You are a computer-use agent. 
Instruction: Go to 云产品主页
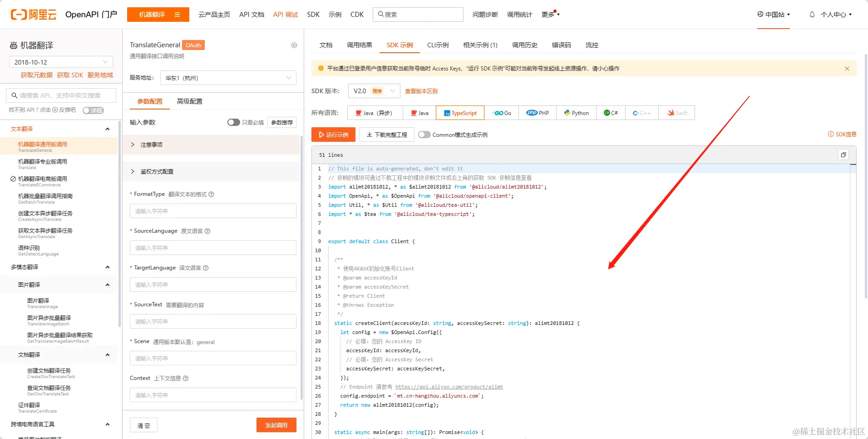tap(214, 15)
